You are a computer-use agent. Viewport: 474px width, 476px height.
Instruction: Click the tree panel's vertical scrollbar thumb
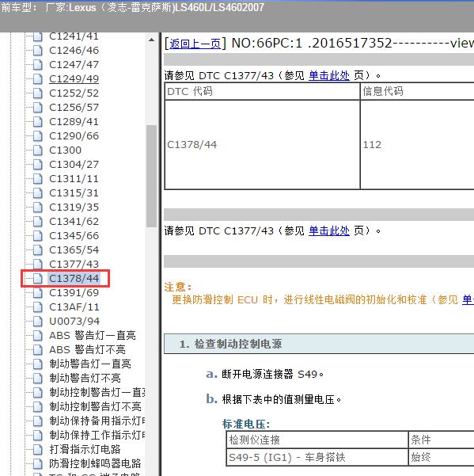(151, 176)
